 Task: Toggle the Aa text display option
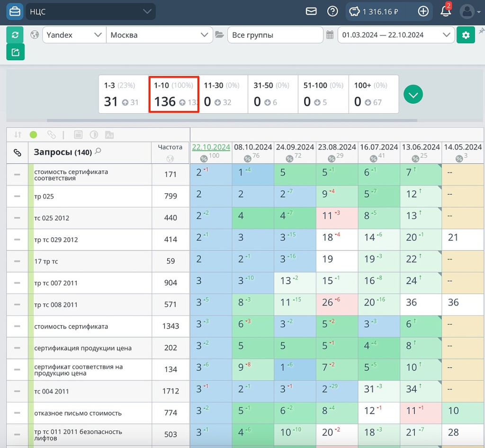click(x=109, y=135)
